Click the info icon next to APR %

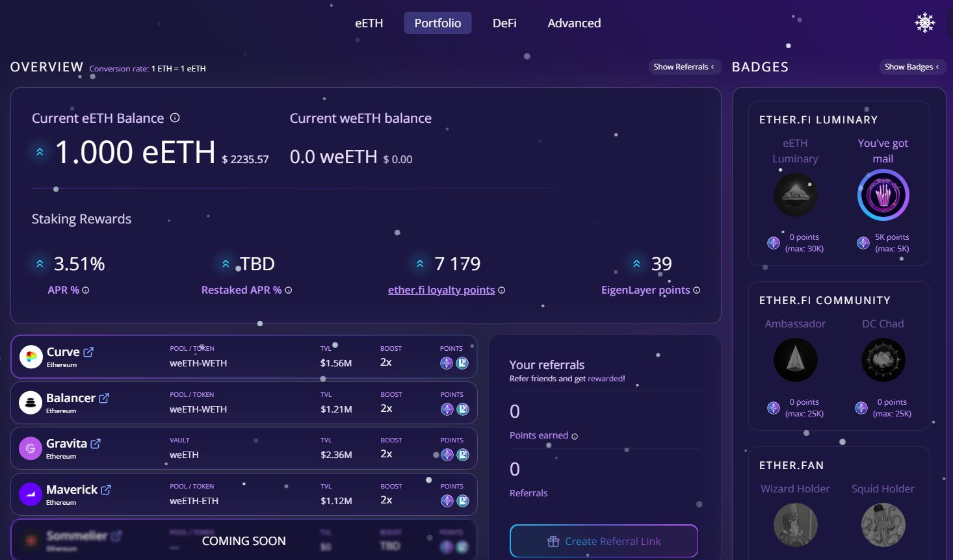(86, 290)
